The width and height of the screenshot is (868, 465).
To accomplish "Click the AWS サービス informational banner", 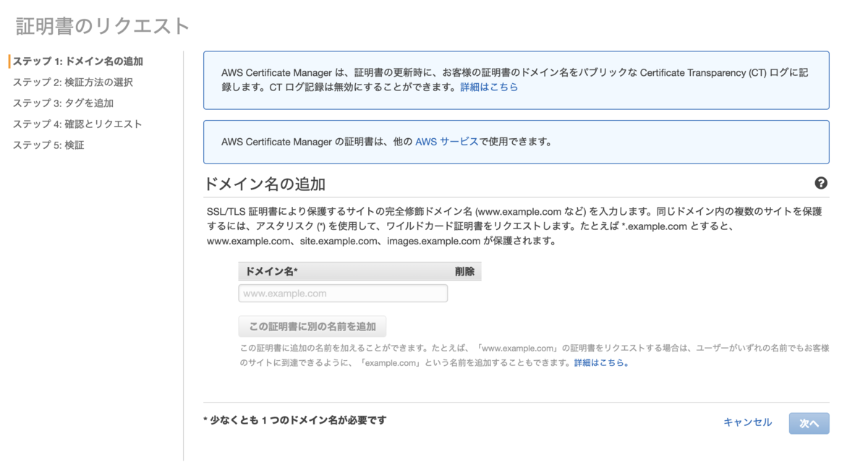I will pos(516,142).
